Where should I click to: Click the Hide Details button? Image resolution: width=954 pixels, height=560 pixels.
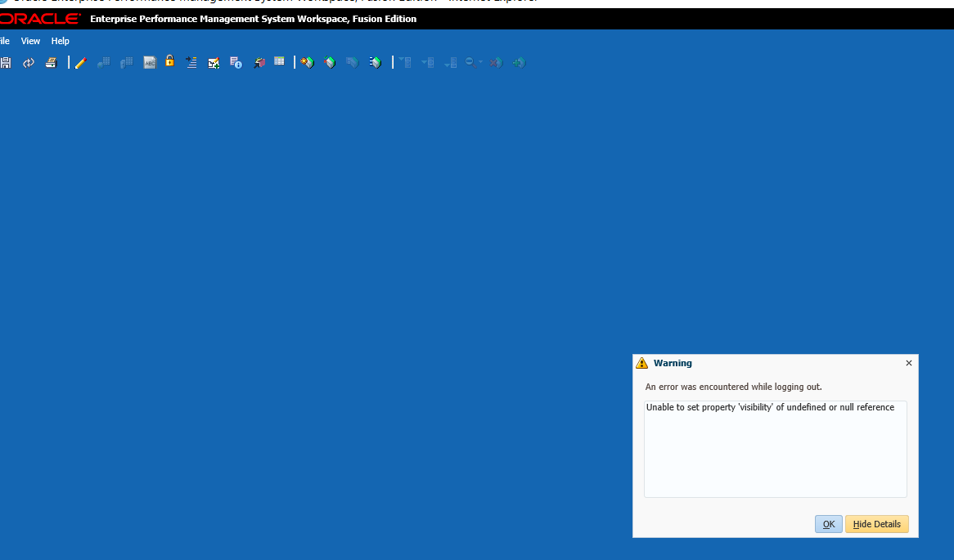pos(877,524)
